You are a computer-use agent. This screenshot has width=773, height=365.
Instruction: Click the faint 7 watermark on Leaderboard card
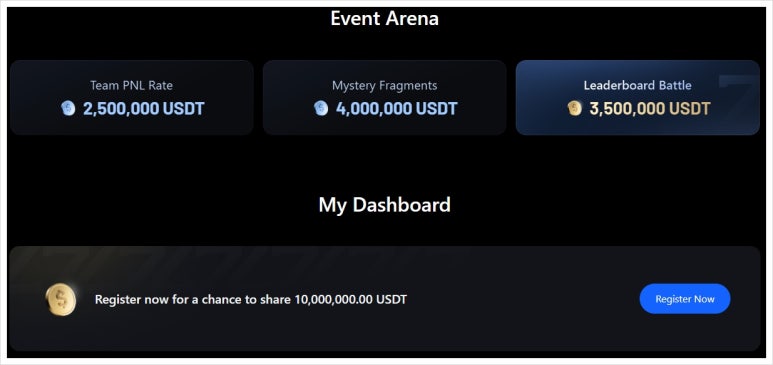[738, 99]
